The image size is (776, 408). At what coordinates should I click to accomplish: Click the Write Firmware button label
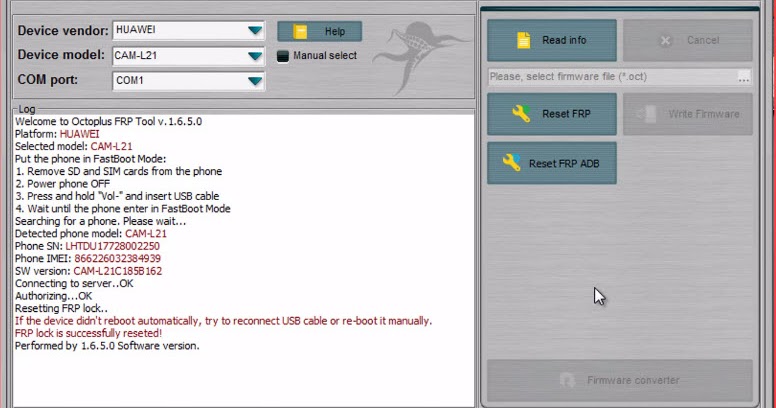click(x=704, y=114)
